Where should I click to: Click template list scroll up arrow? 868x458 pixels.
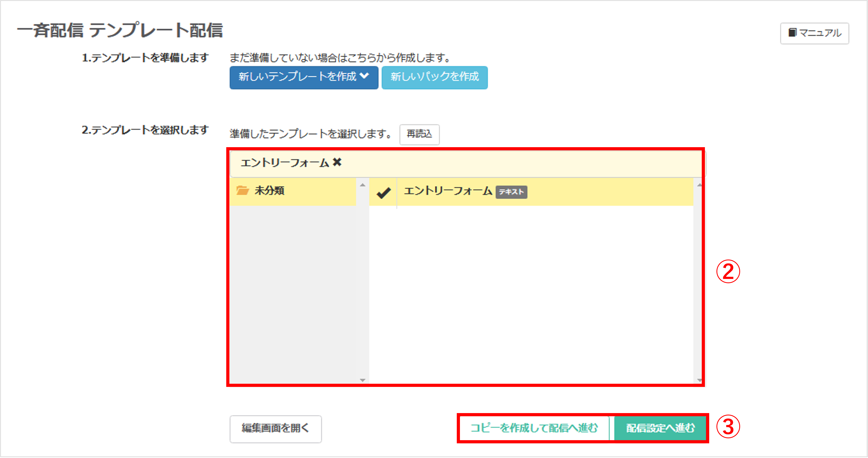[x=699, y=185]
